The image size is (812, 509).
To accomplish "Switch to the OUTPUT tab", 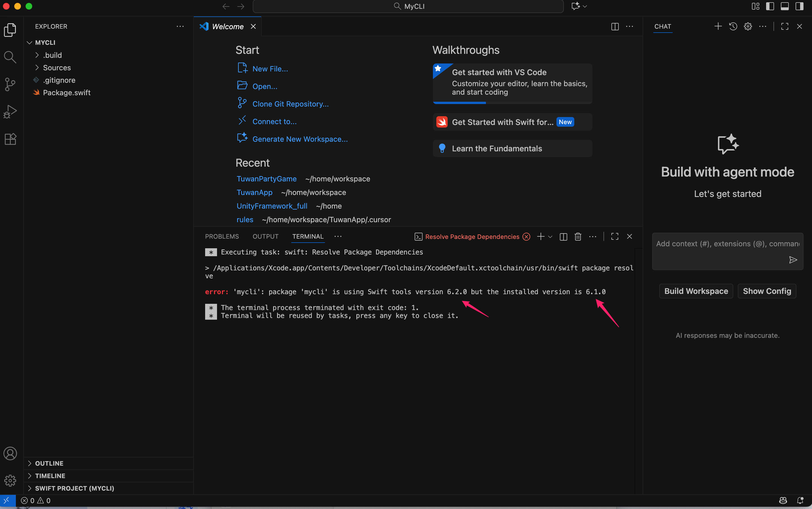I will click(265, 237).
